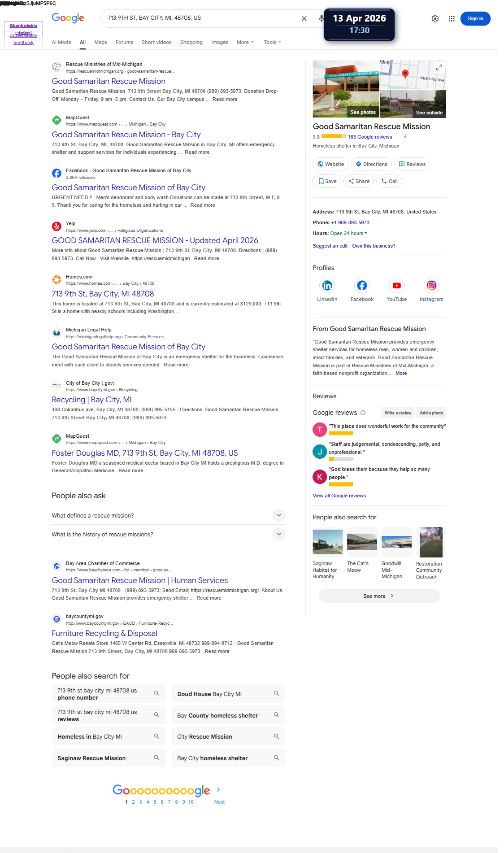This screenshot has height=853, width=504.
Task: Clear the search box with the X icon
Action: coord(304,18)
